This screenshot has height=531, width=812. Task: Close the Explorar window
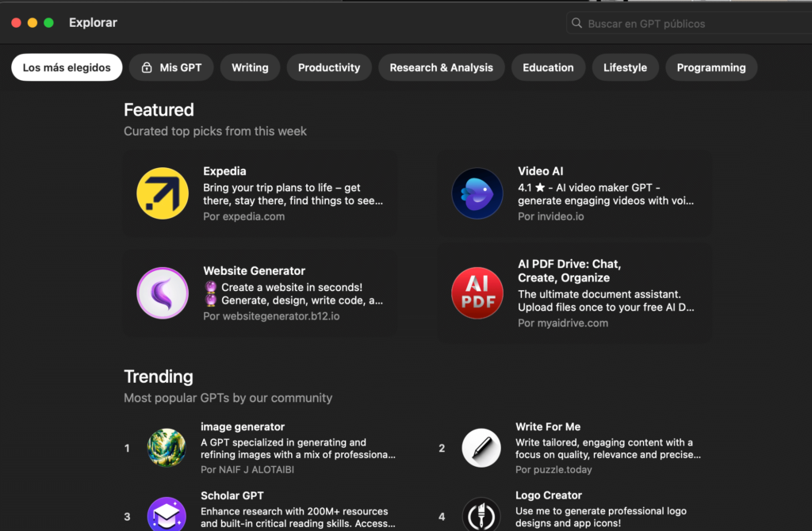16,23
